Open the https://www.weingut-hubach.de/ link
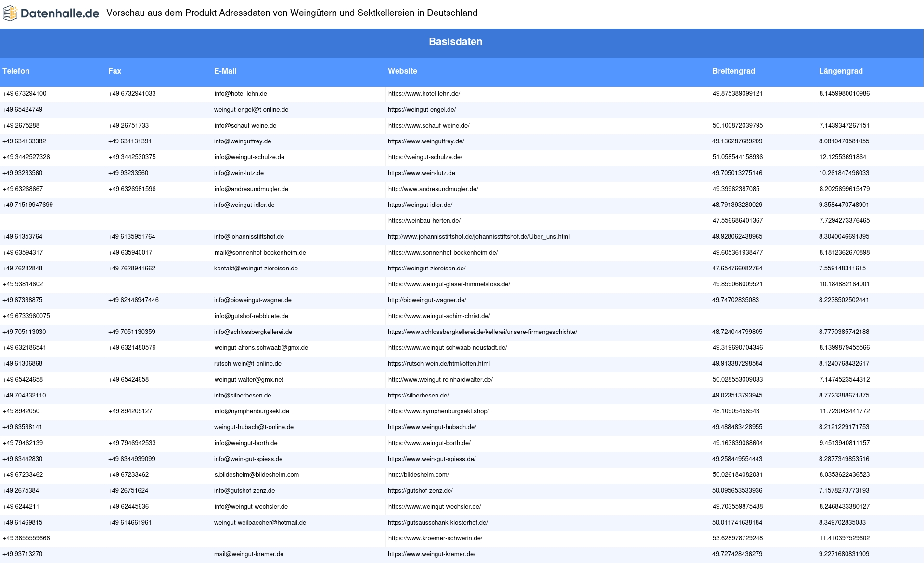The height and width of the screenshot is (563, 924). click(432, 427)
